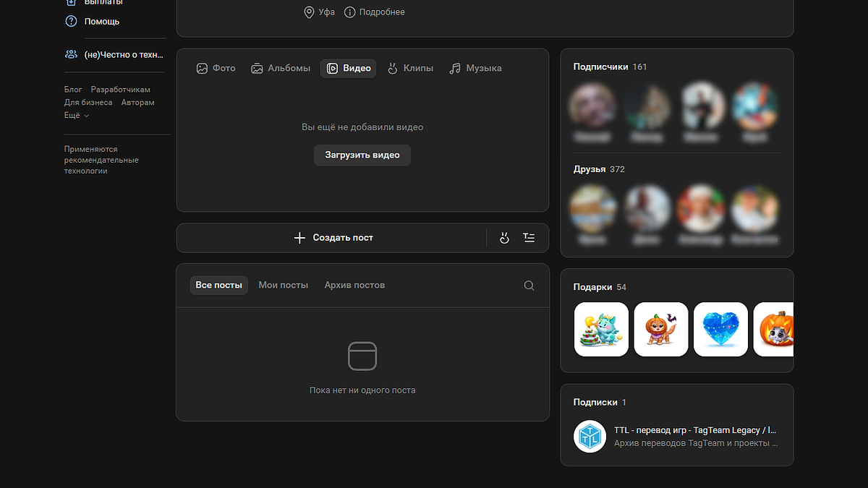The image size is (868, 488).
Task: Open Подписки section header
Action: pyautogui.click(x=600, y=403)
